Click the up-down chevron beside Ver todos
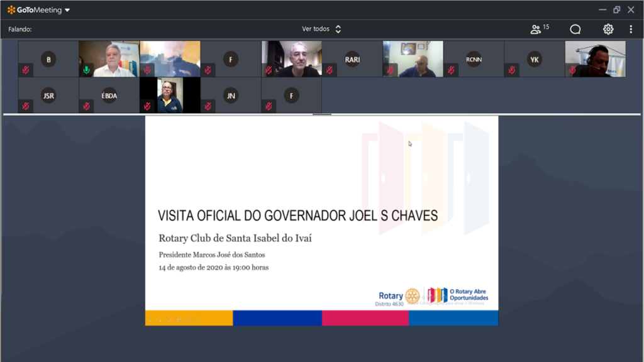 tap(338, 29)
